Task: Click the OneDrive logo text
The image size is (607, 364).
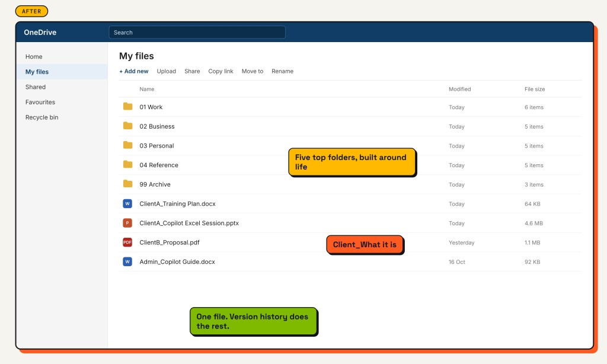Action: point(40,33)
